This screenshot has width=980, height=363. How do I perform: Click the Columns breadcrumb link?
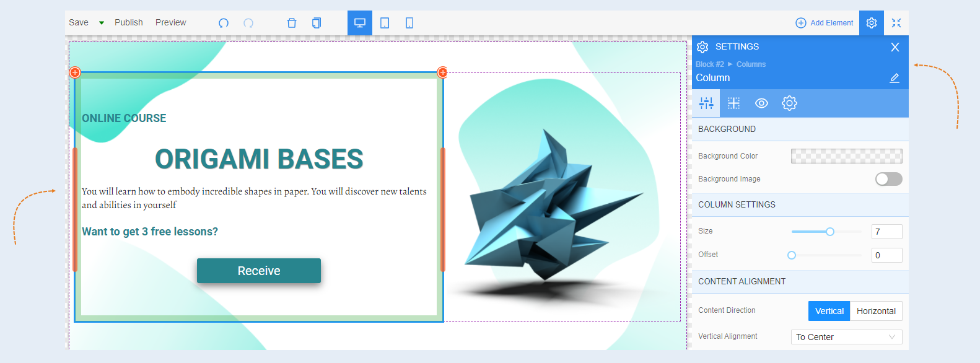[751, 64]
